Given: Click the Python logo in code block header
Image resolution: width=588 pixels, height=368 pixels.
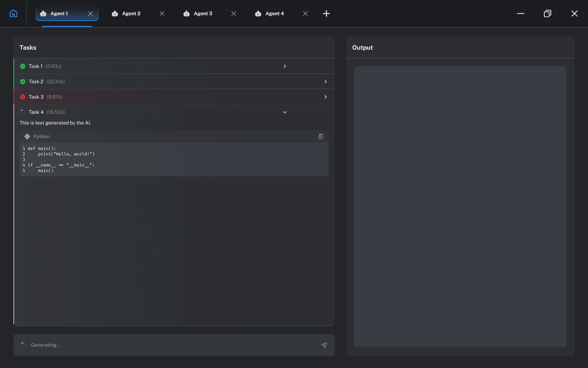Looking at the screenshot, I should [27, 137].
